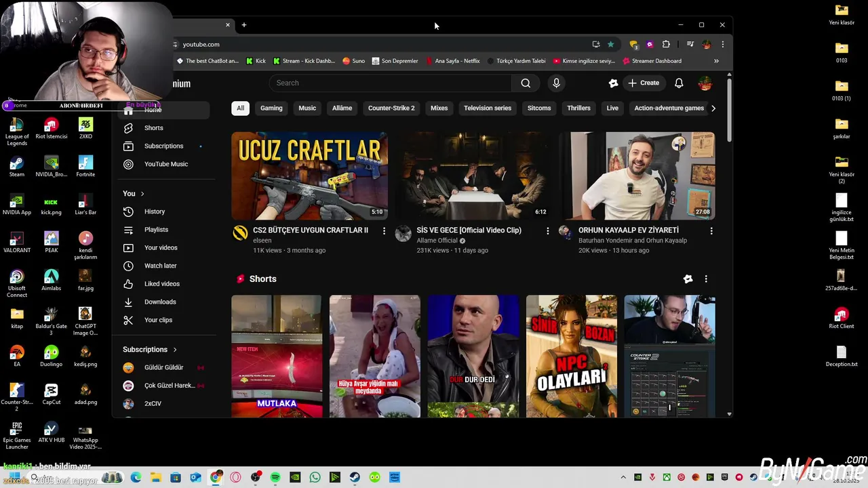Select the Music filter chip
The height and width of the screenshot is (488, 868).
[307, 108]
